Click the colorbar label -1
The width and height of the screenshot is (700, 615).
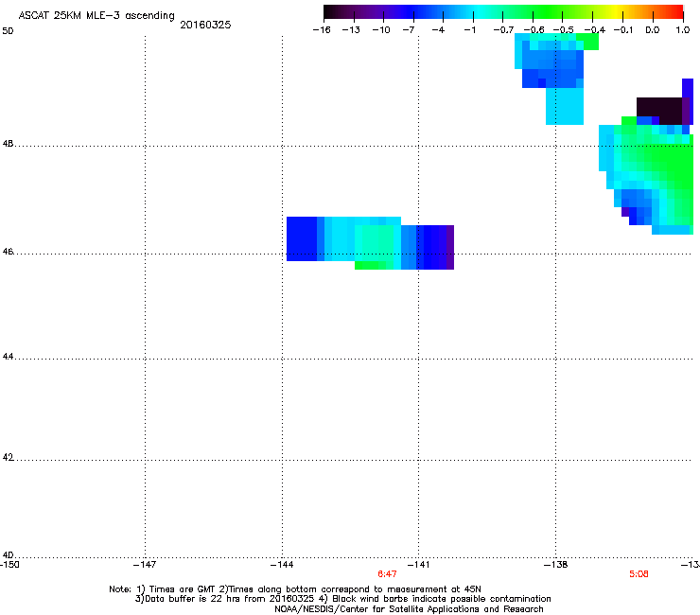[470, 30]
